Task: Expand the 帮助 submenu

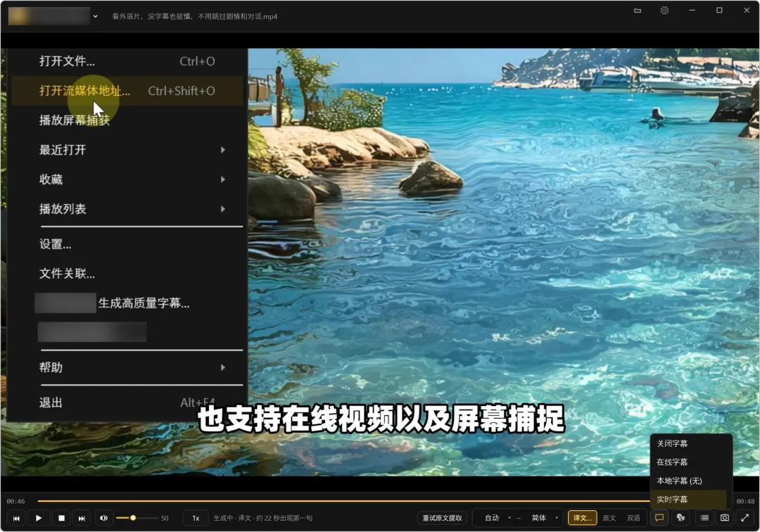Action: 127,367
